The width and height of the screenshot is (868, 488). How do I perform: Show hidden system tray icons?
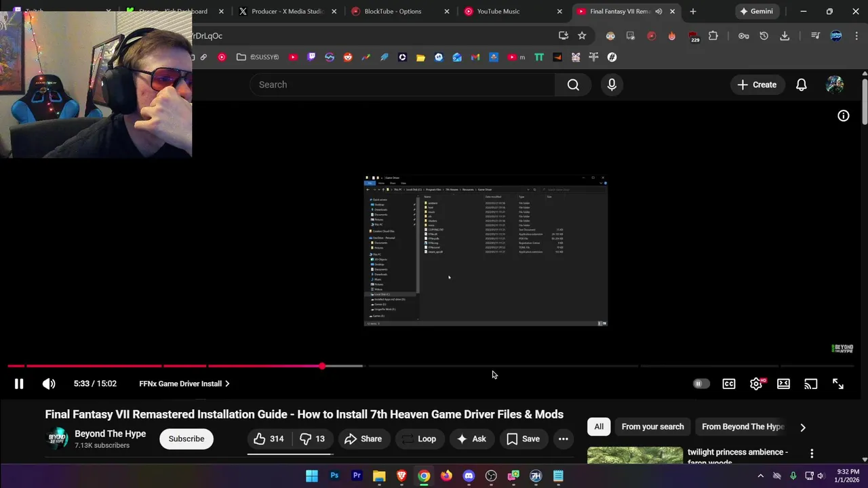pyautogui.click(x=760, y=476)
